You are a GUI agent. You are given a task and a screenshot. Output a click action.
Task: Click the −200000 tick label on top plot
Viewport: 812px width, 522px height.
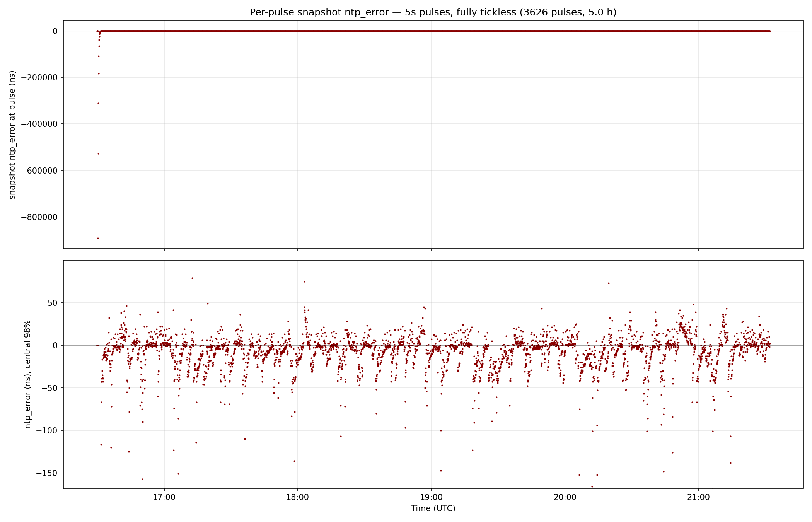[39, 77]
